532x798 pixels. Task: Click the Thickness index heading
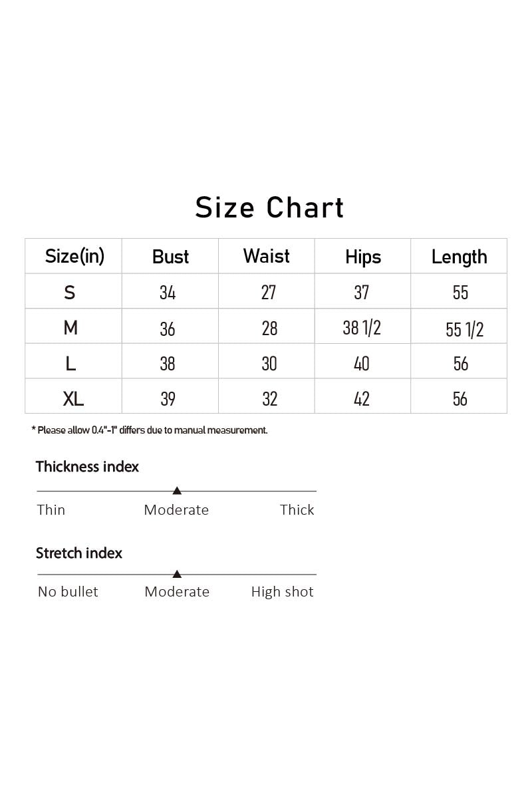coord(87,467)
